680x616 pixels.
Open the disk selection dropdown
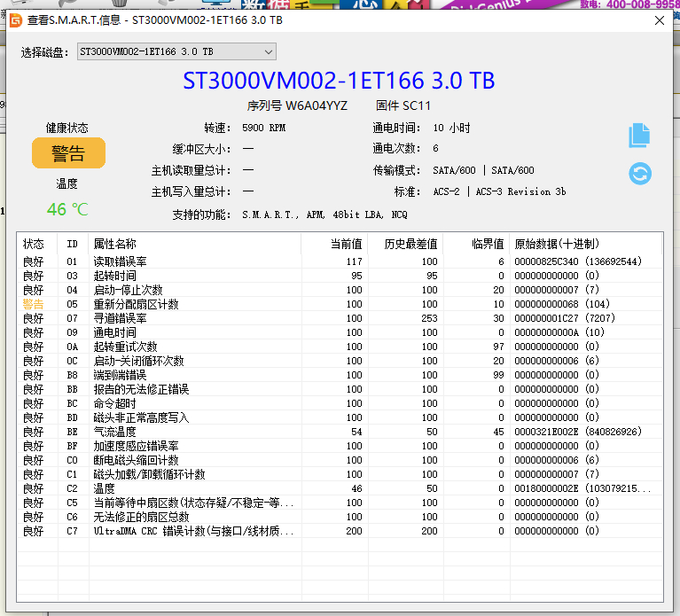(x=176, y=51)
